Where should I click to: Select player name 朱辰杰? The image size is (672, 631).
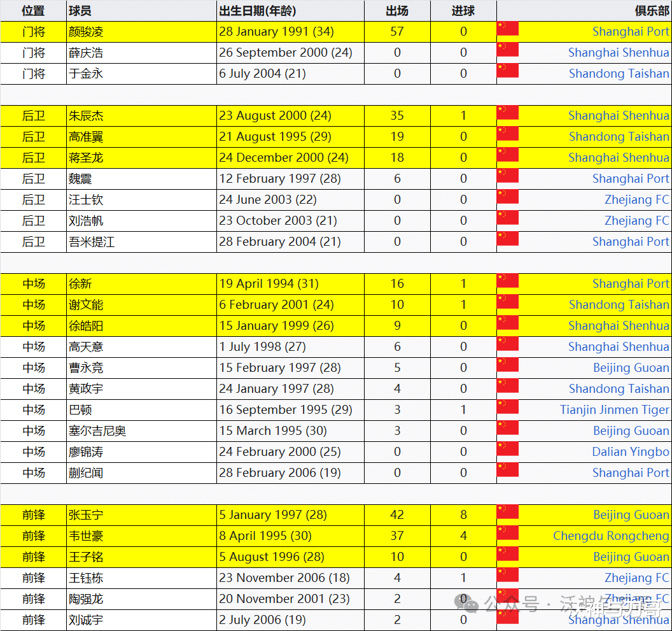(x=86, y=116)
